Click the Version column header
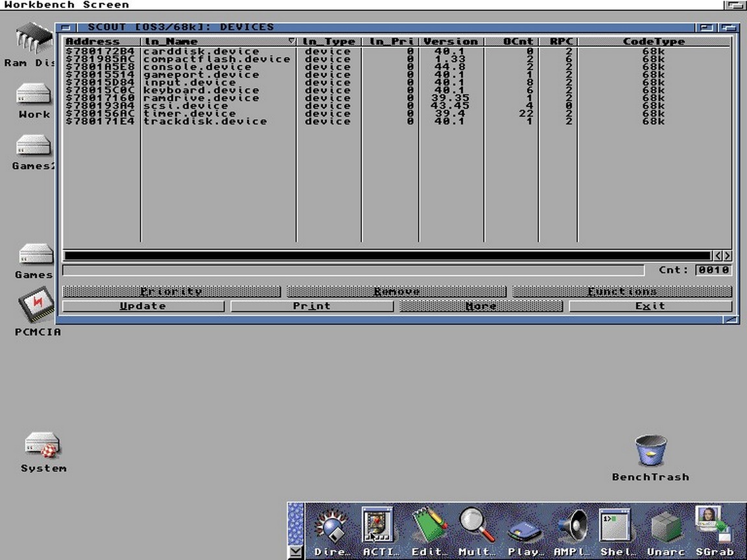This screenshot has height=560, width=747. [x=451, y=41]
